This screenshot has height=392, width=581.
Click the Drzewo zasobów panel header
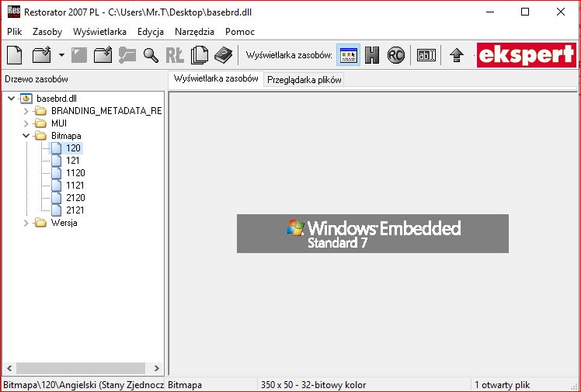[x=37, y=79]
